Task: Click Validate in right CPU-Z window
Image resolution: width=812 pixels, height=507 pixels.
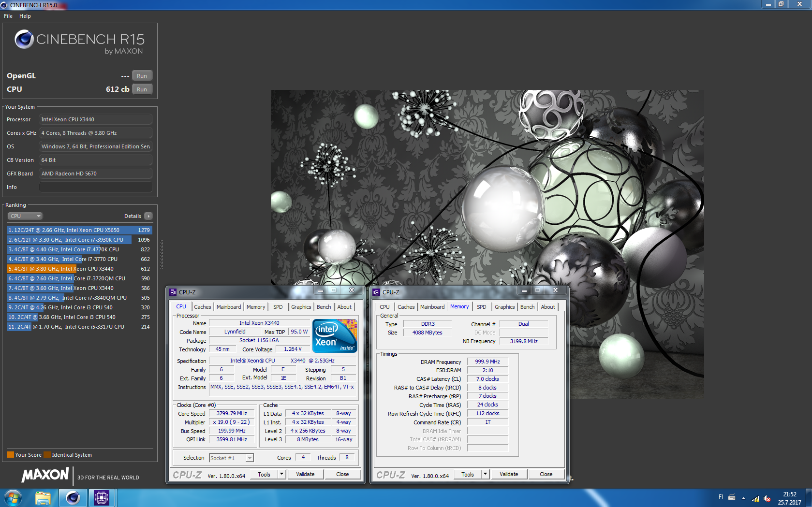Action: point(509,475)
